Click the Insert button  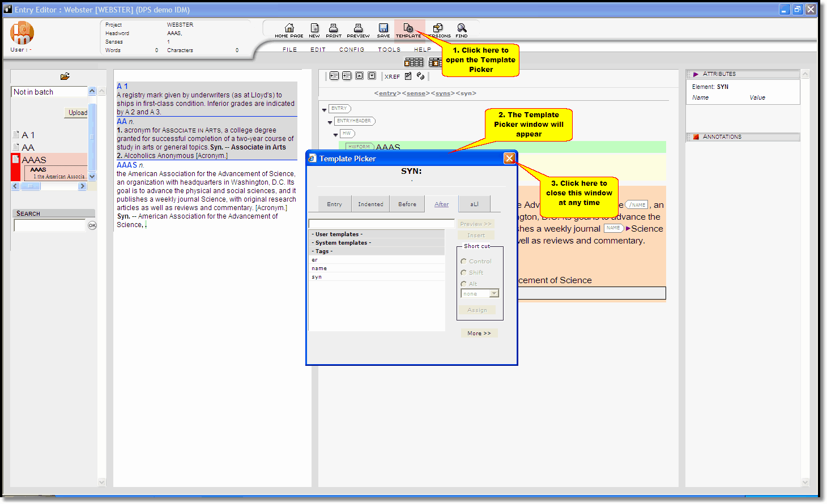tap(476, 235)
